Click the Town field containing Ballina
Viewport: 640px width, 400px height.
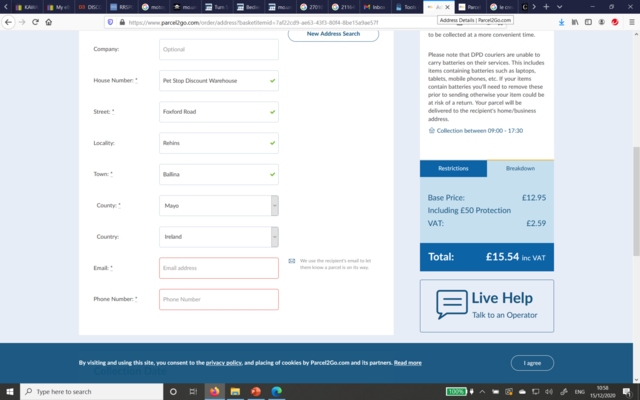click(x=219, y=174)
